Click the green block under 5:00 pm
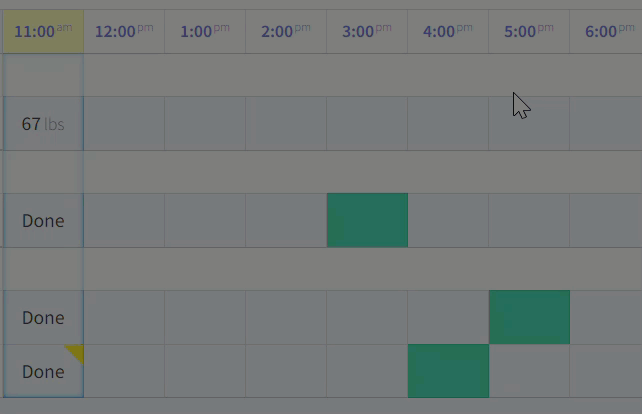The height and width of the screenshot is (414, 642). [529, 317]
